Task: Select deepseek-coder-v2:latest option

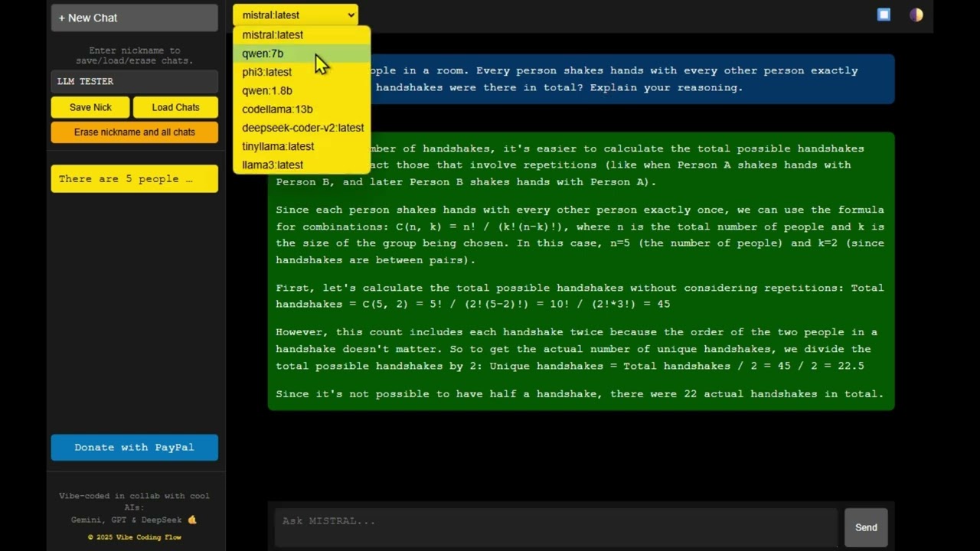Action: pyautogui.click(x=302, y=128)
